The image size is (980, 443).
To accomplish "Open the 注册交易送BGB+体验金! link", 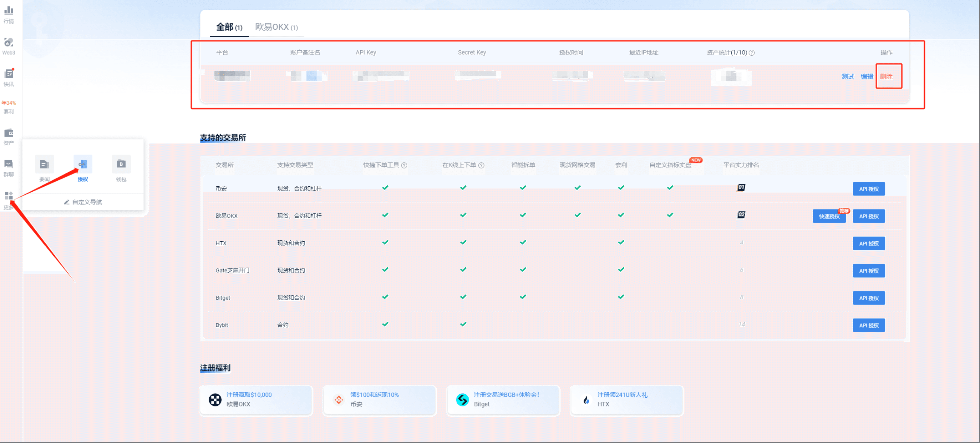I will tap(506, 395).
